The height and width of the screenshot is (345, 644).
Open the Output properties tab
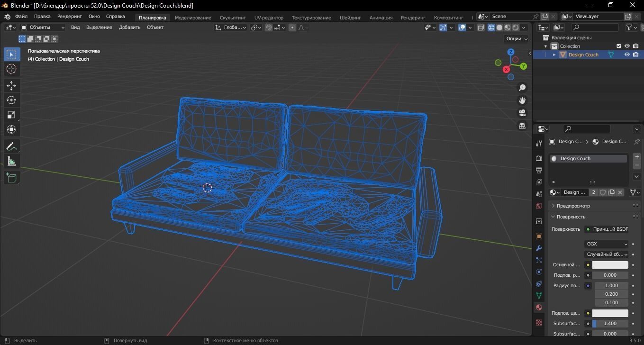[539, 170]
